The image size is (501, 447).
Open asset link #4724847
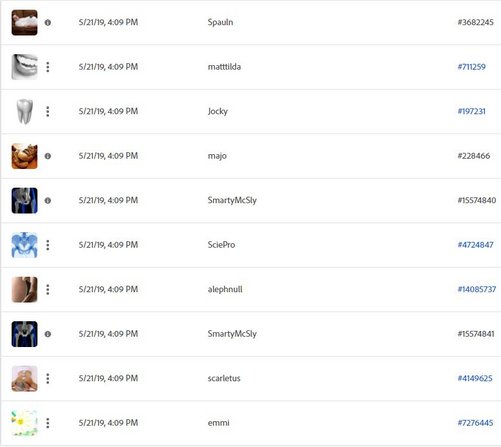475,245
